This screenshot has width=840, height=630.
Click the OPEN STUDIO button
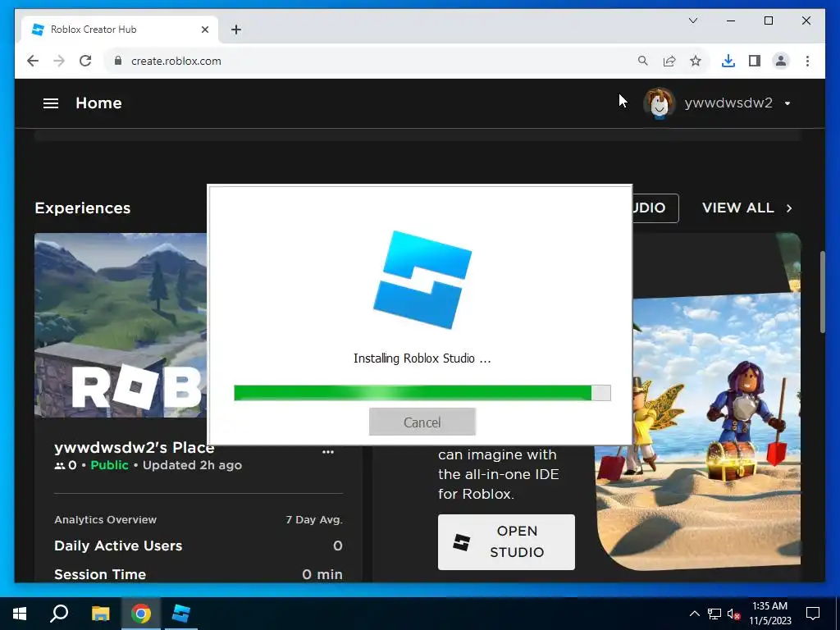(x=506, y=541)
